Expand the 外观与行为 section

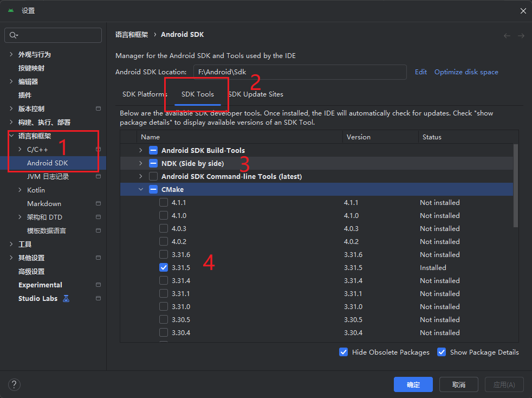point(11,54)
